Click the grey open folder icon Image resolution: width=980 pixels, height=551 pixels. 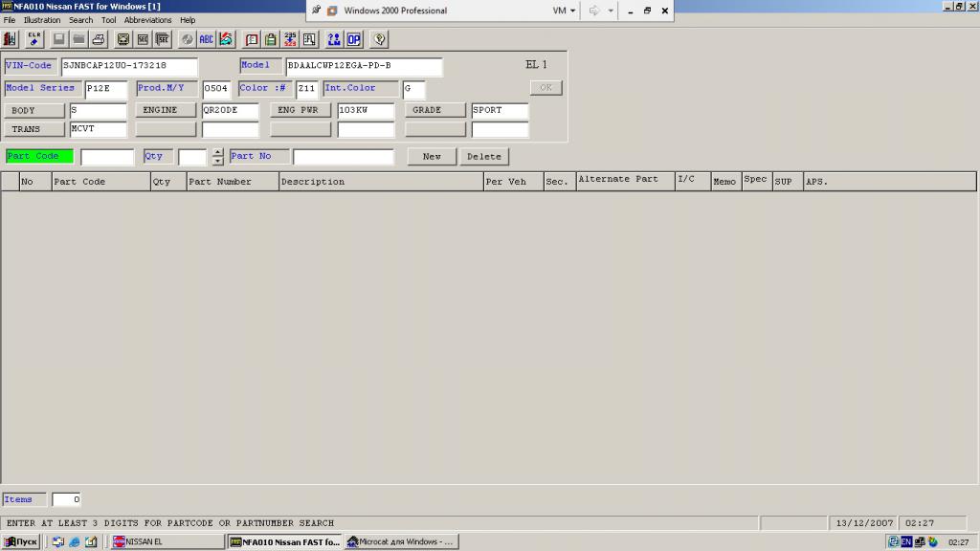[x=78, y=39]
